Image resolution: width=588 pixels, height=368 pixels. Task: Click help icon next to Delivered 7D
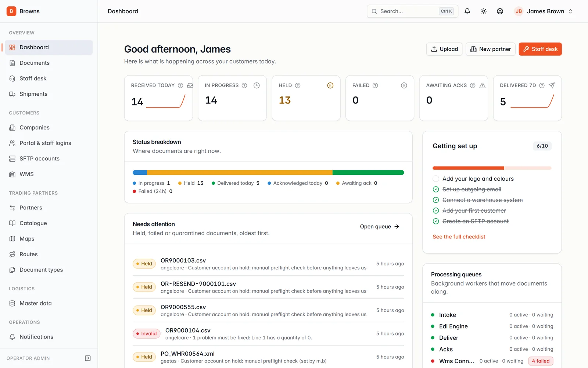[542, 85]
